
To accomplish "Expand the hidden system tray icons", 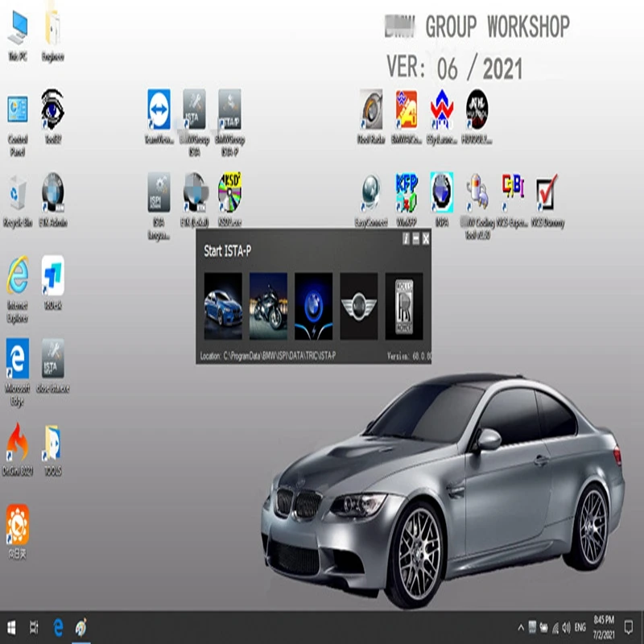I will [x=520, y=628].
